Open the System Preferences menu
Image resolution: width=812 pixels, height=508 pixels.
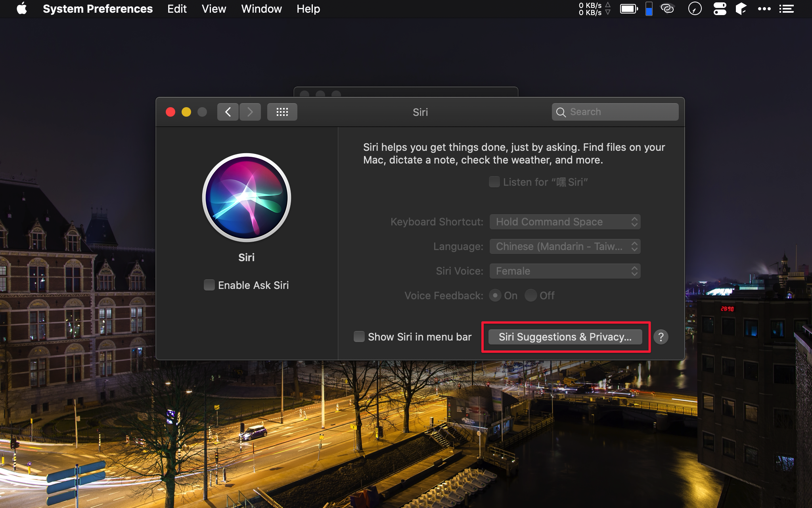[98, 9]
